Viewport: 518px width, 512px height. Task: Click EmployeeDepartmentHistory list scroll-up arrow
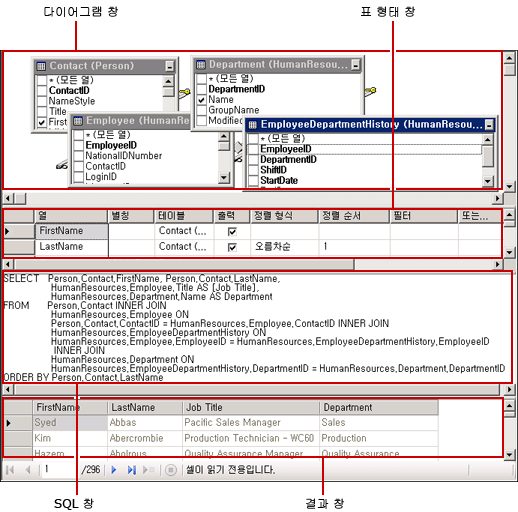[x=488, y=139]
